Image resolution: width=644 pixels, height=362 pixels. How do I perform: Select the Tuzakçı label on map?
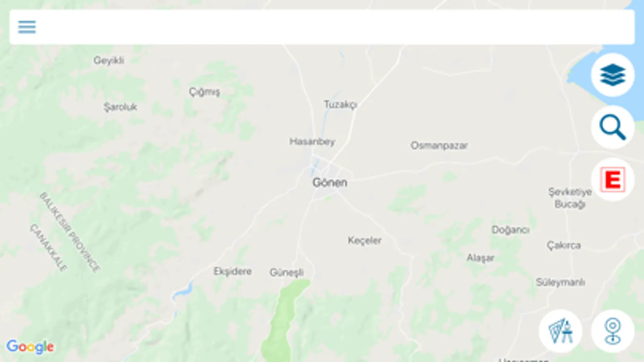click(x=340, y=105)
